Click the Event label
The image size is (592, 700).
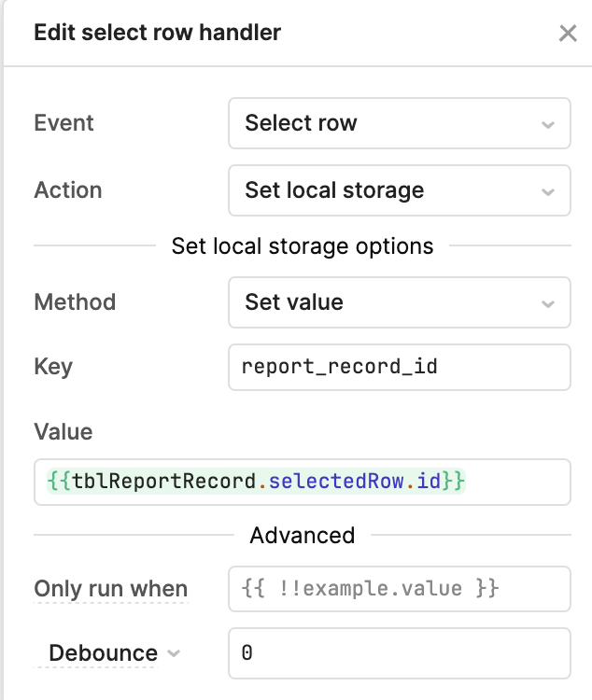point(63,123)
